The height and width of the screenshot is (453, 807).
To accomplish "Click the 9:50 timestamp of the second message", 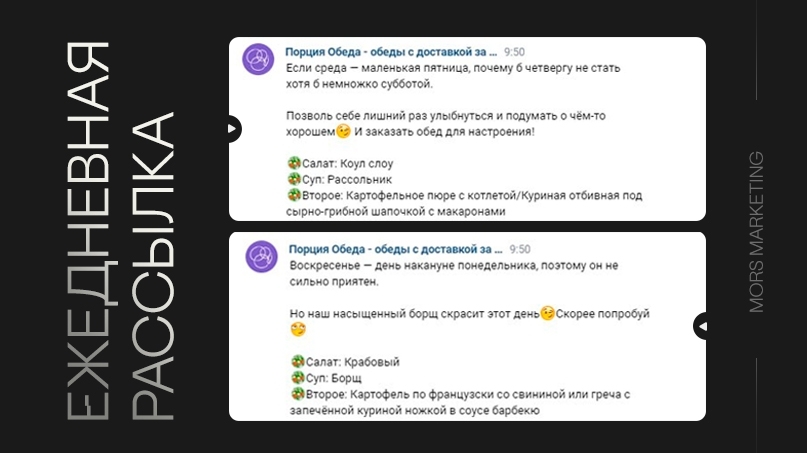I will [x=520, y=249].
